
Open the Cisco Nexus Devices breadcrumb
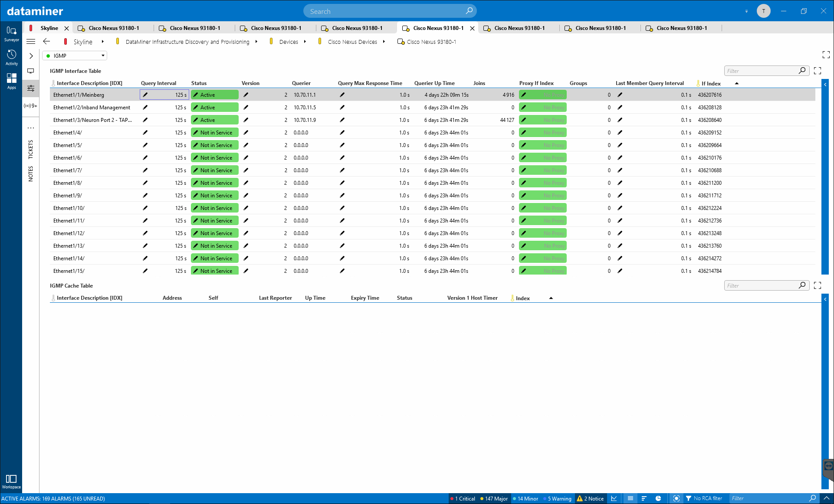pos(352,42)
